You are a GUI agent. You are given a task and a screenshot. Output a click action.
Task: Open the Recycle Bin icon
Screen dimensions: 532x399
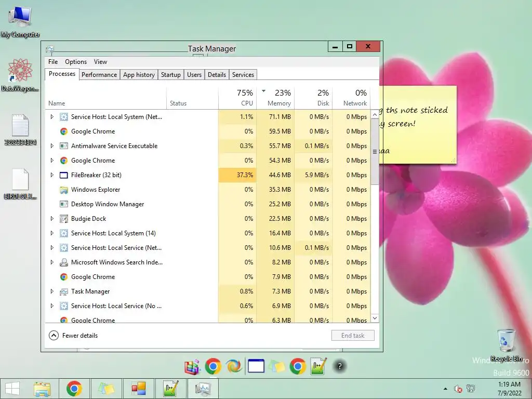506,345
